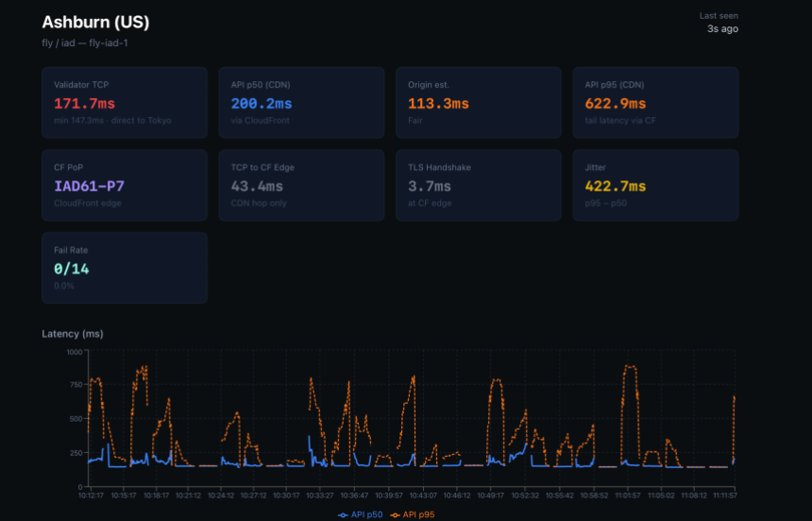The image size is (812, 521).
Task: Click the Origin est. metric card
Action: (x=478, y=103)
